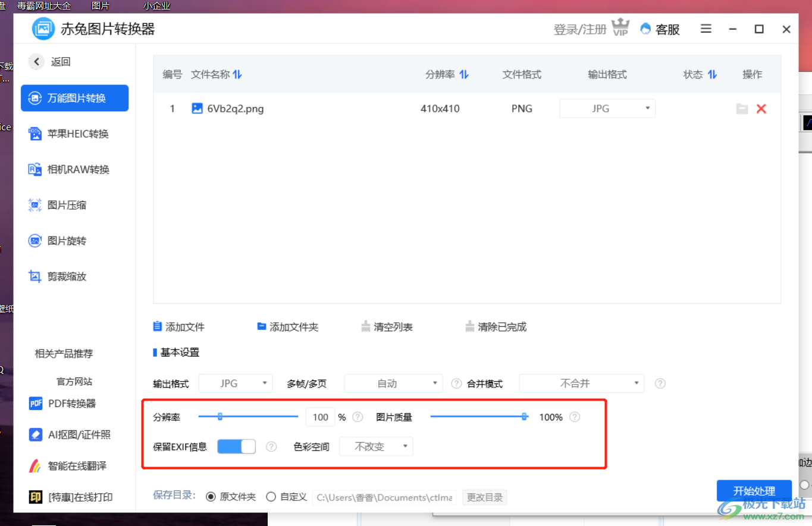Open the 输出格式 JPG dropdown in settings
Image resolution: width=812 pixels, height=526 pixels.
[x=236, y=383]
